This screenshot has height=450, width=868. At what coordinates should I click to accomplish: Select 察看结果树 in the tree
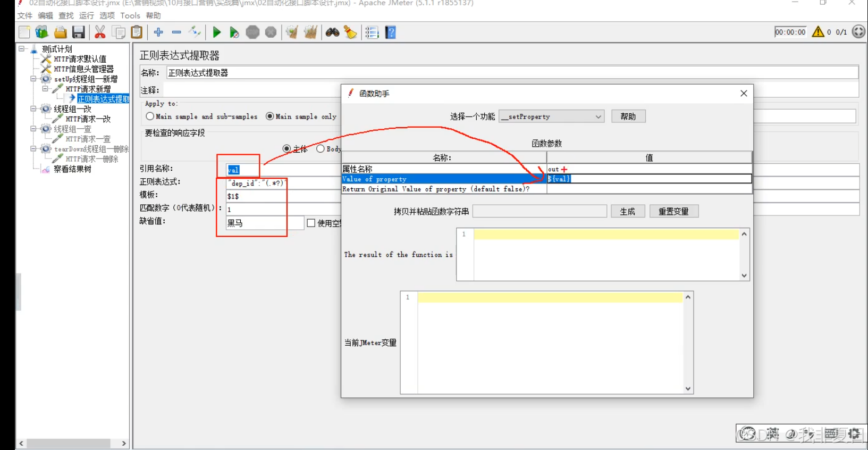72,169
